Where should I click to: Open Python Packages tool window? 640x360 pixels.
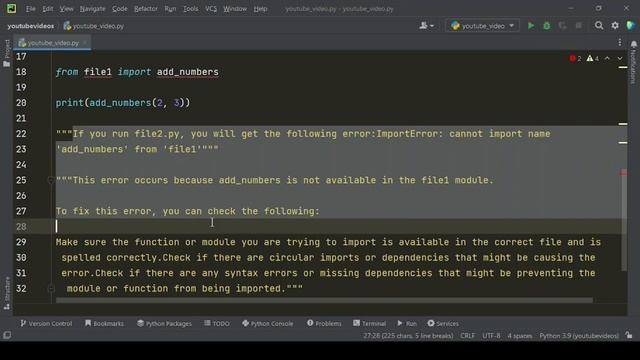tap(164, 323)
